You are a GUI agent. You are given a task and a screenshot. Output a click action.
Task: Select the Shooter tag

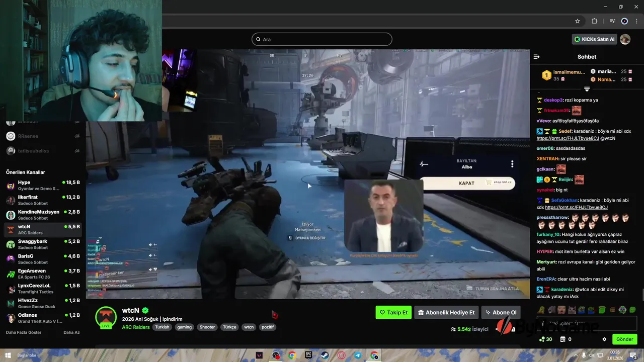click(x=207, y=327)
